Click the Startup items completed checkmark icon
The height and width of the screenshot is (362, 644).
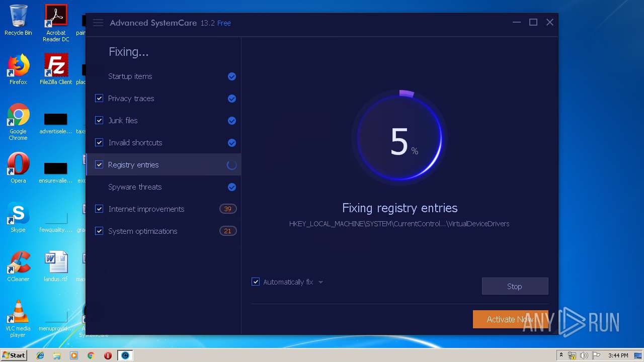[x=232, y=76]
